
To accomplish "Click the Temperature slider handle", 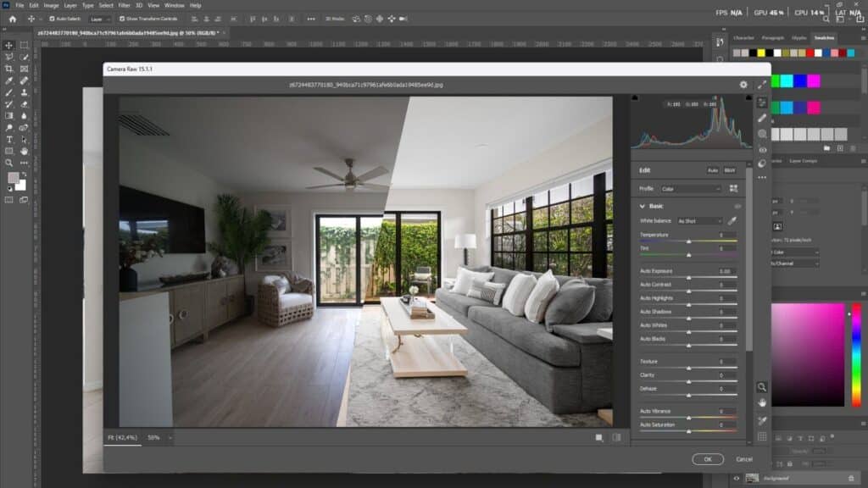I will [x=688, y=241].
